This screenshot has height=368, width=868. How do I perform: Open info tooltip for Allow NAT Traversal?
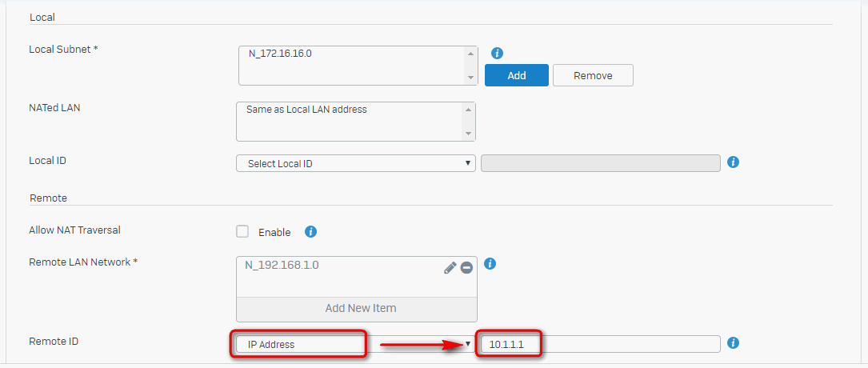click(x=310, y=231)
